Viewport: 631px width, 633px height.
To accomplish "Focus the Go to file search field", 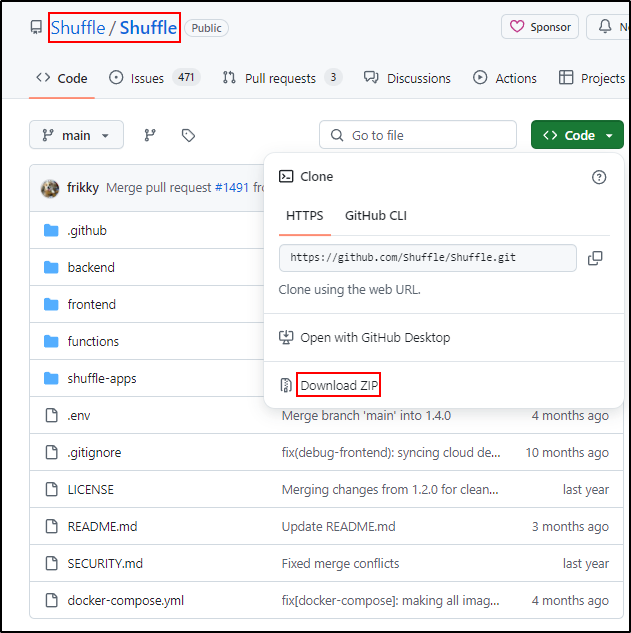I will [x=418, y=135].
